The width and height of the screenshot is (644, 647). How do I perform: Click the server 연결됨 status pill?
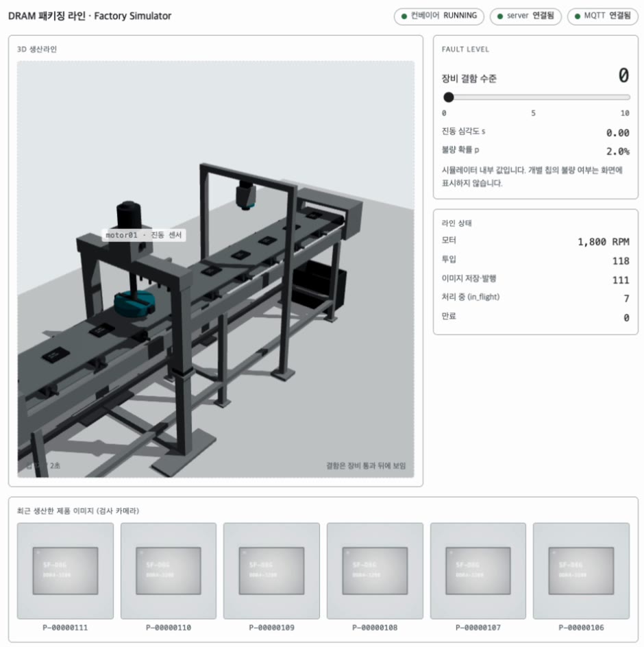click(x=525, y=16)
